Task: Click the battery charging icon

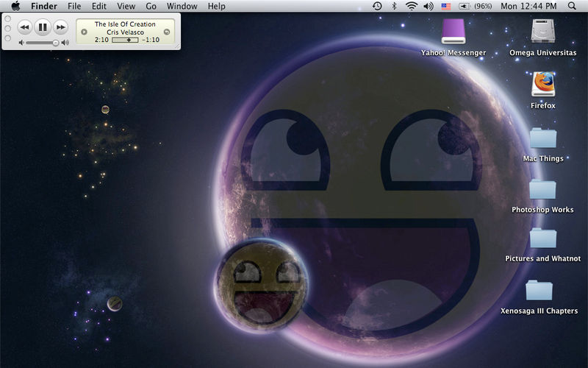Action: (465, 6)
